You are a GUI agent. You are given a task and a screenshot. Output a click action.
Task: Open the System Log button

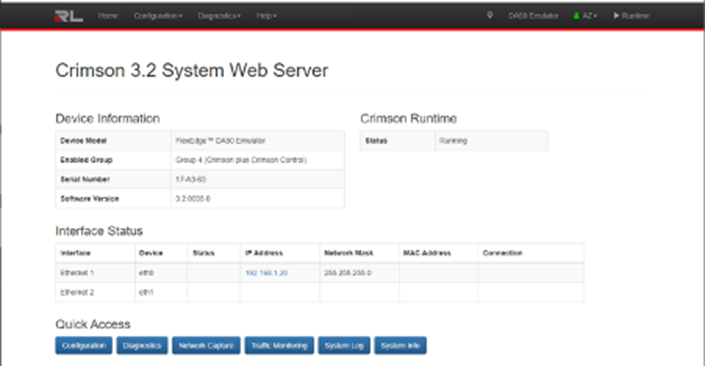click(x=344, y=346)
